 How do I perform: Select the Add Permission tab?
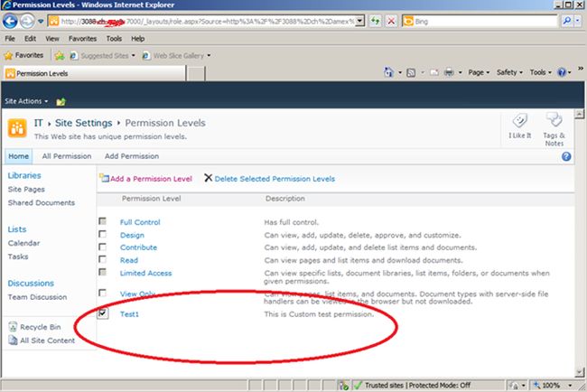[x=132, y=156]
